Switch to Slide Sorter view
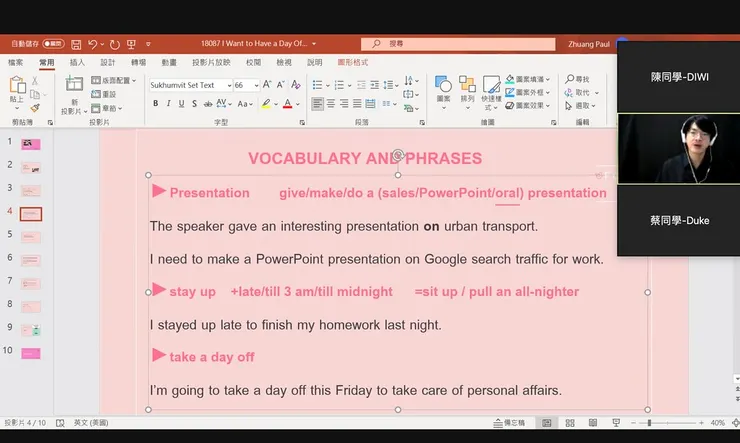Image resolution: width=740 pixels, height=443 pixels. coord(570,423)
